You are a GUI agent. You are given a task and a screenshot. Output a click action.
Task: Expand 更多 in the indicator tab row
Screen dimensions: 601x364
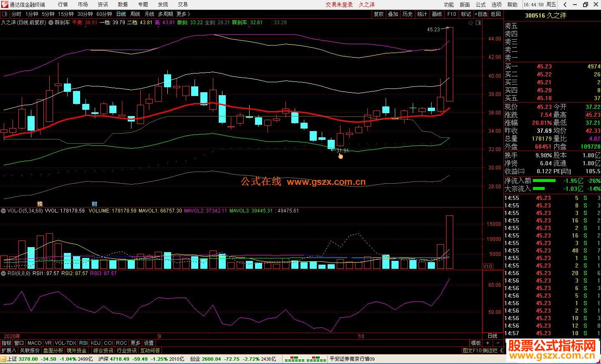[x=136, y=343]
